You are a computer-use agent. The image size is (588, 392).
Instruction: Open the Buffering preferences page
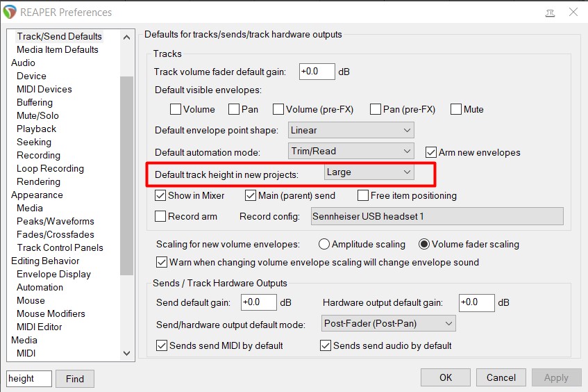click(35, 102)
